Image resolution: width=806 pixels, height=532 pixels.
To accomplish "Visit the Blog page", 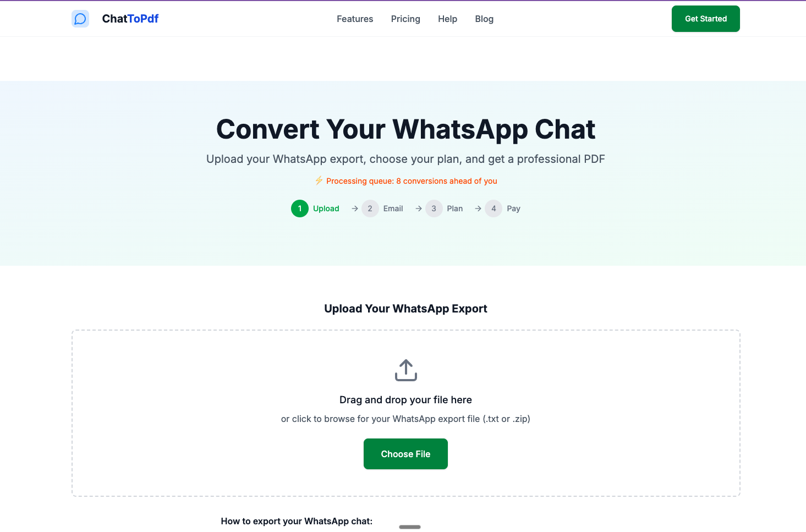I will (x=484, y=19).
